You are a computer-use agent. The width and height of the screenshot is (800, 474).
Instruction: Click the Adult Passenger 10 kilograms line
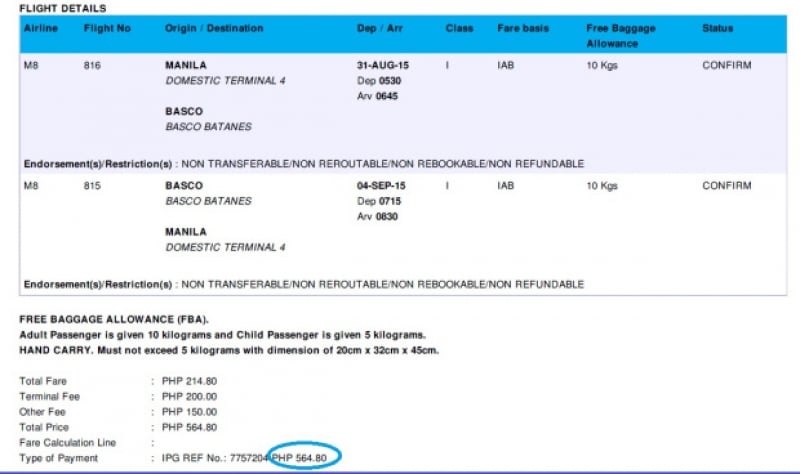(x=222, y=335)
